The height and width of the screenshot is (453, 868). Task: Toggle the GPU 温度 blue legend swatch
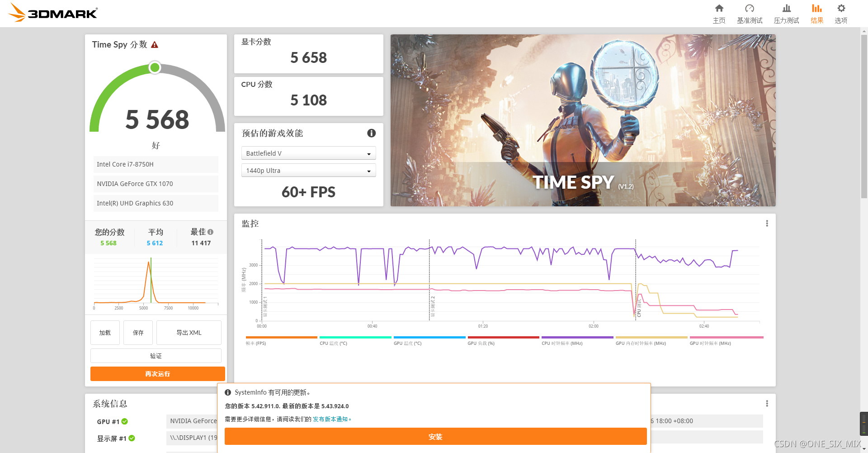(x=429, y=338)
